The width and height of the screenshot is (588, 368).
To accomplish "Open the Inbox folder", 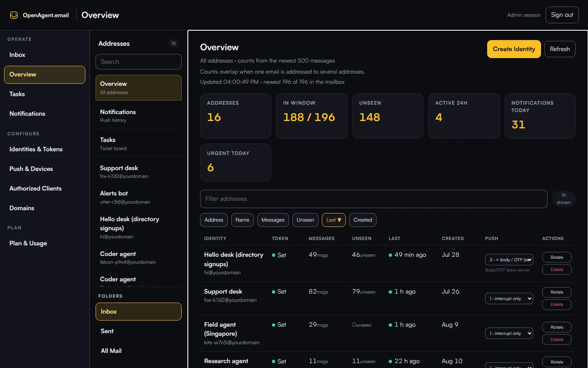I will pyautogui.click(x=138, y=312).
